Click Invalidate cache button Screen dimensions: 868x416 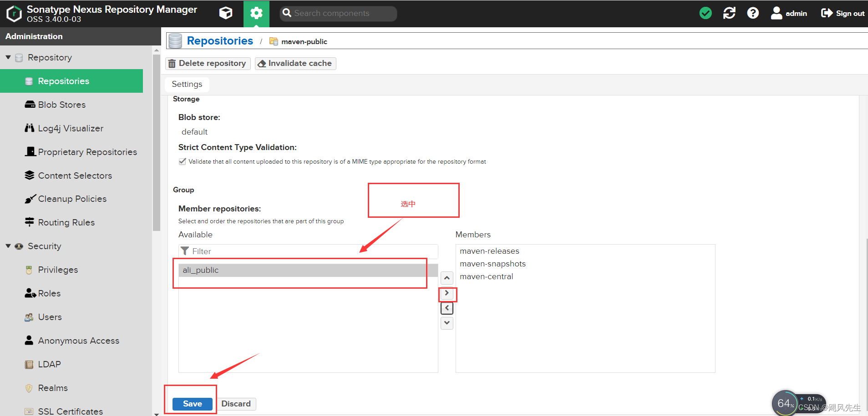pos(295,63)
